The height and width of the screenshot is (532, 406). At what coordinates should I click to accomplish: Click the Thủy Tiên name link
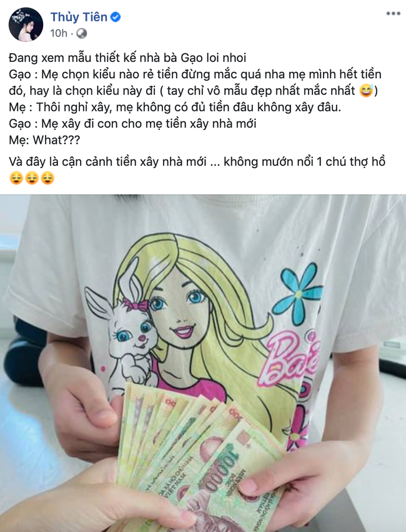click(x=79, y=17)
